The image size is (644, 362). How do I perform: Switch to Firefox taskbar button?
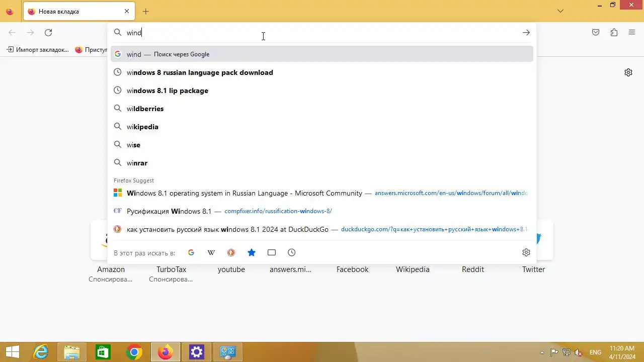166,352
